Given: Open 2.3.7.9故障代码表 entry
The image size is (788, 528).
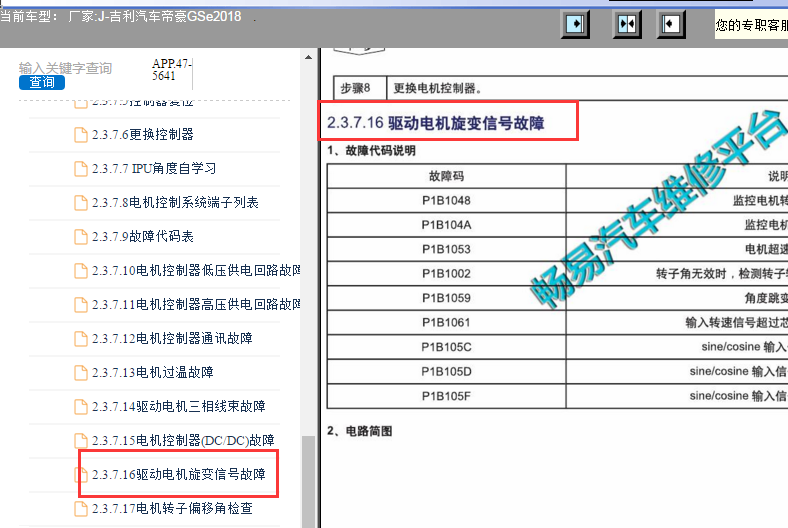Looking at the screenshot, I should (143, 237).
